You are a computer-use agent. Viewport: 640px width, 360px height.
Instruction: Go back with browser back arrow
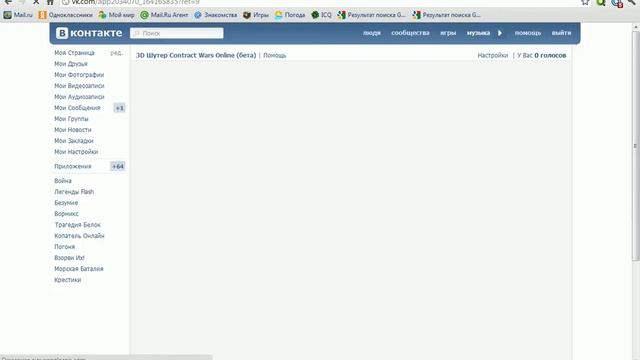(x=8, y=2)
